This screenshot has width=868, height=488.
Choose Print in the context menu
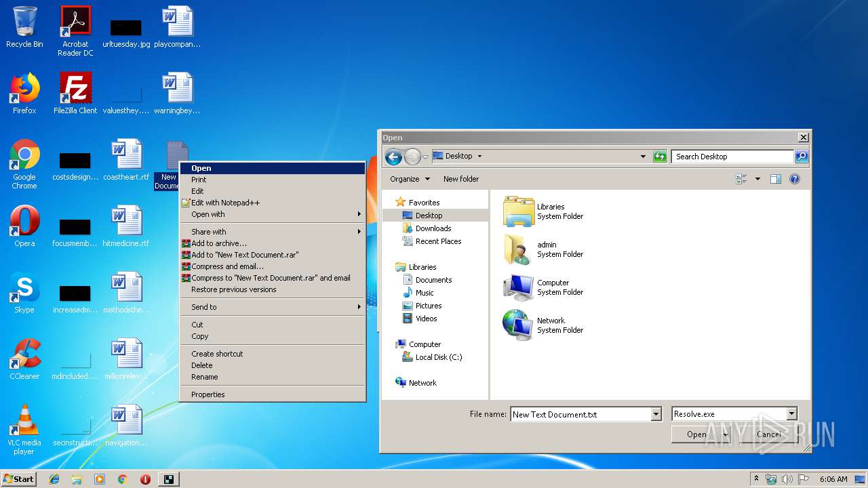click(273, 180)
